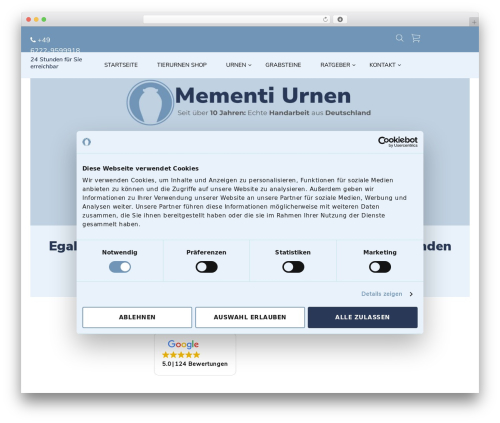This screenshot has height=423, width=500.
Task: Click the search magnifier icon in header
Action: coord(399,38)
